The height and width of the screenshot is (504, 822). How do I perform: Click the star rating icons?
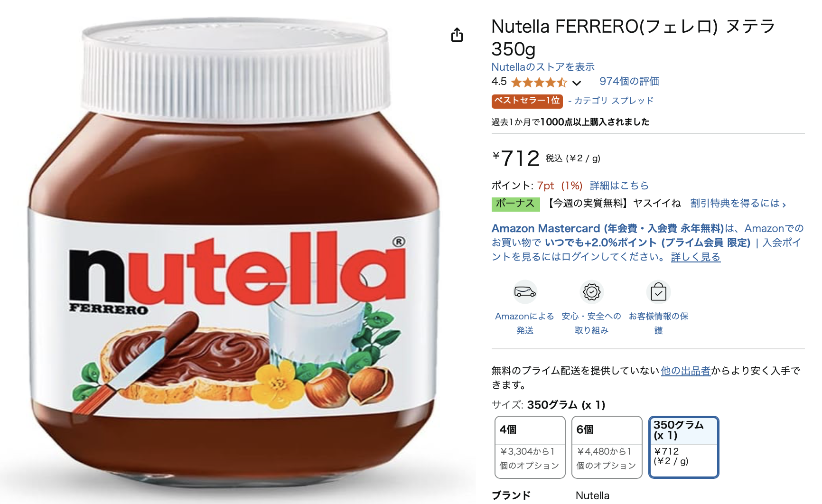pos(539,83)
